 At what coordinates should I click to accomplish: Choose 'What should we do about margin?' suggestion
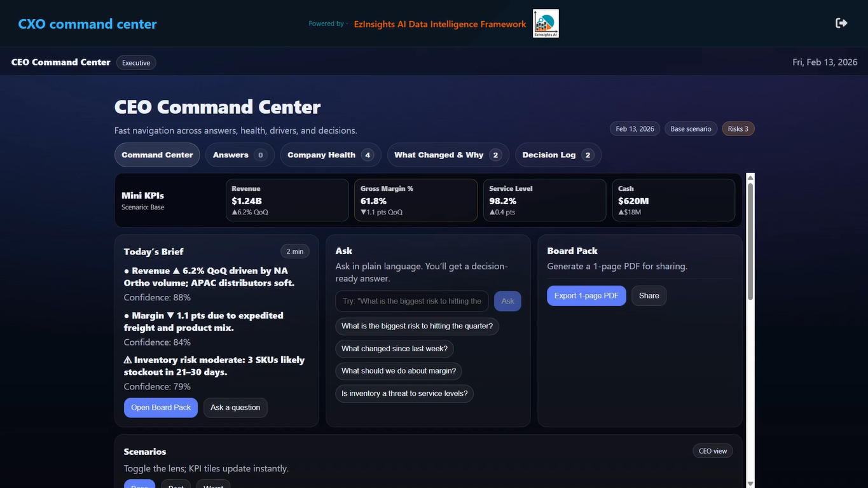(x=399, y=371)
